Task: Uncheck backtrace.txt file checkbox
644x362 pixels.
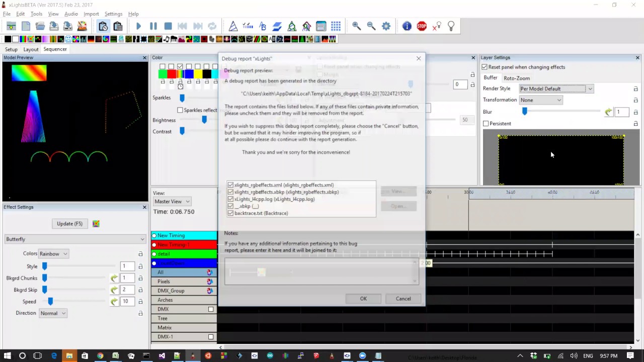Action: [x=230, y=213]
